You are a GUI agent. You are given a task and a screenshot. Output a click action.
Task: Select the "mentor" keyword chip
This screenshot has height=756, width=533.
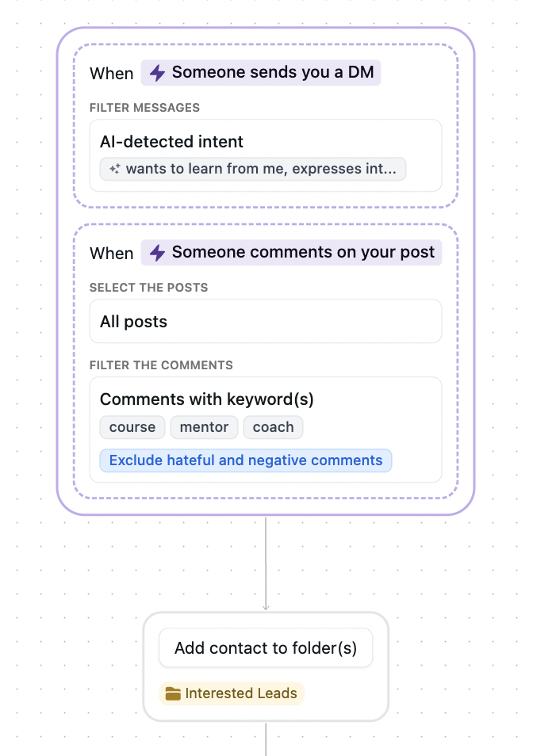tap(204, 427)
